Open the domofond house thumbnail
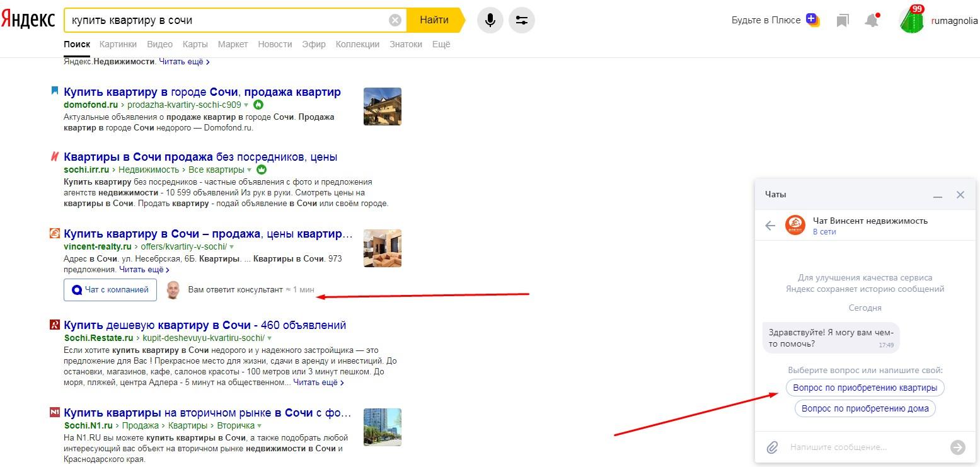The height and width of the screenshot is (467, 980). click(383, 107)
